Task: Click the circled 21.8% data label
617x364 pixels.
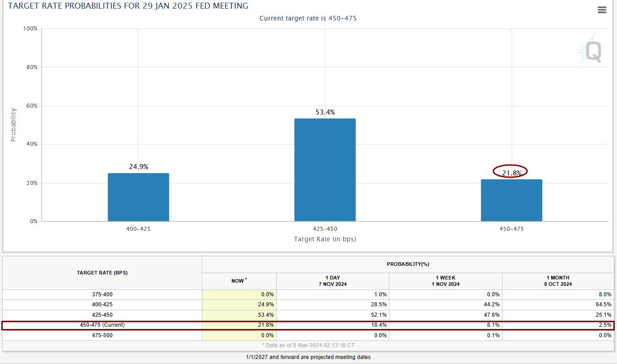Action: 511,173
